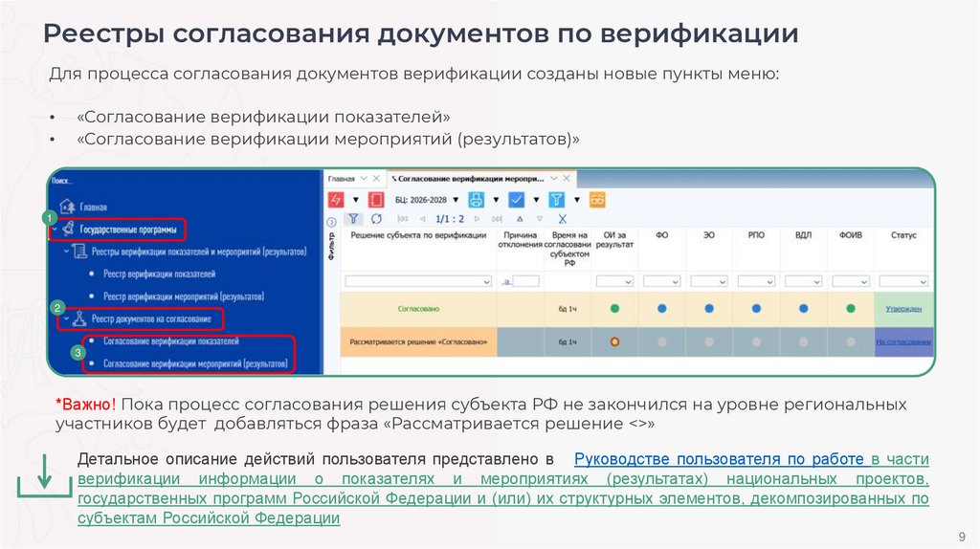Screen dimensions: 980x549
Task: Open the ФО column filter combo
Action: coord(662,282)
